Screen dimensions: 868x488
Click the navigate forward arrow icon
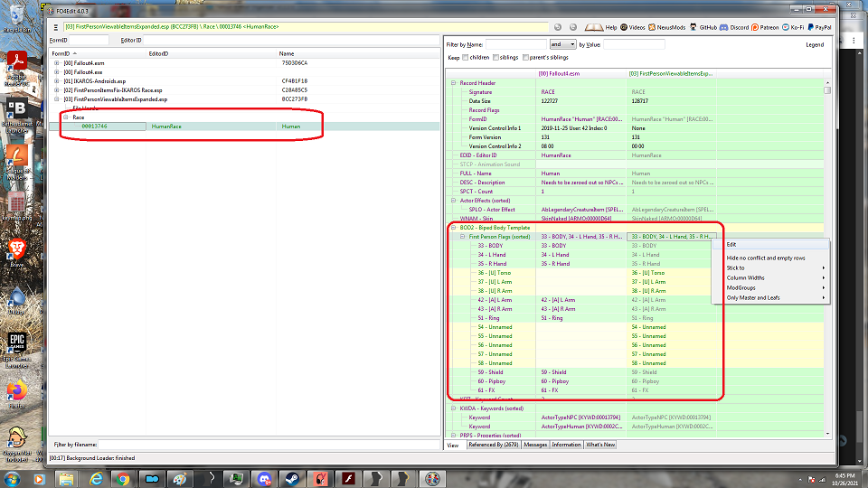tap(573, 27)
